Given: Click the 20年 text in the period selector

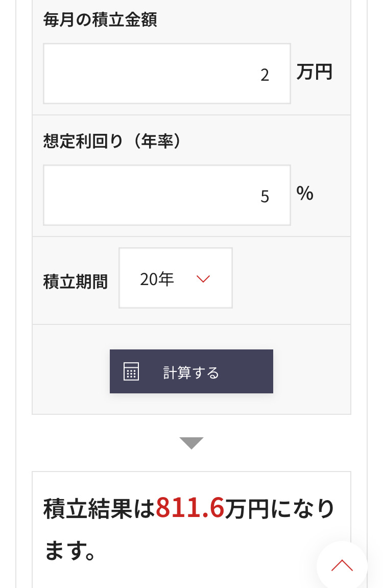Looking at the screenshot, I should (157, 279).
